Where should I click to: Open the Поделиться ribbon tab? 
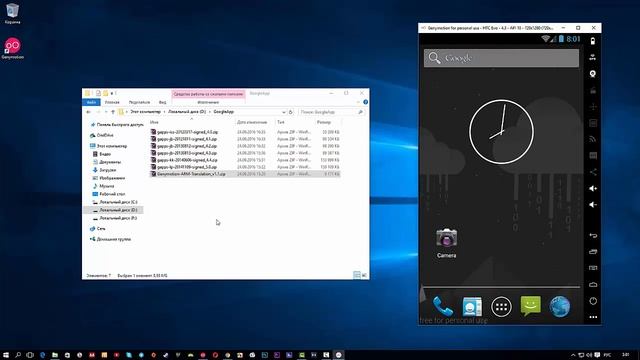(139, 102)
